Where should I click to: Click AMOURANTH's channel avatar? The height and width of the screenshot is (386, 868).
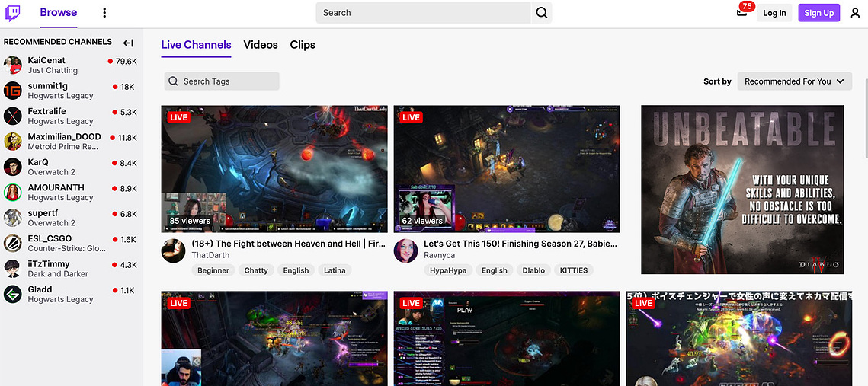coord(13,192)
